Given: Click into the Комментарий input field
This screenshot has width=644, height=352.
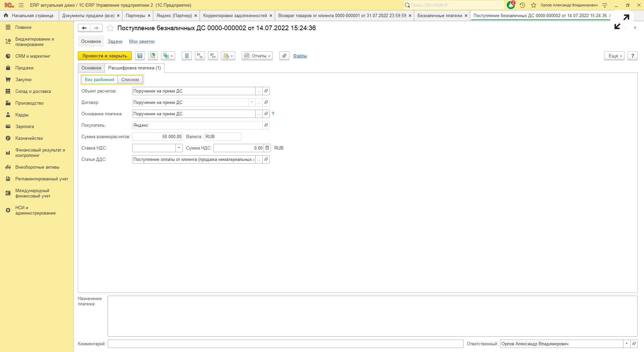Looking at the screenshot, I should (285, 344).
